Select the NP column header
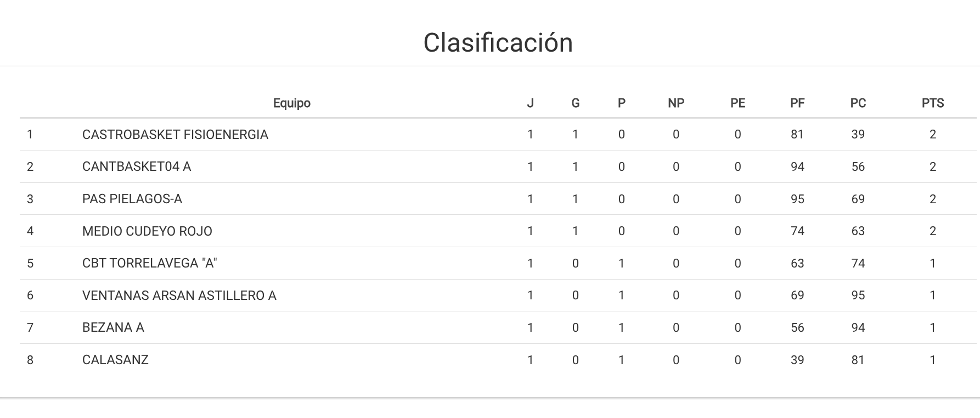Image resolution: width=980 pixels, height=418 pixels. pos(676,103)
